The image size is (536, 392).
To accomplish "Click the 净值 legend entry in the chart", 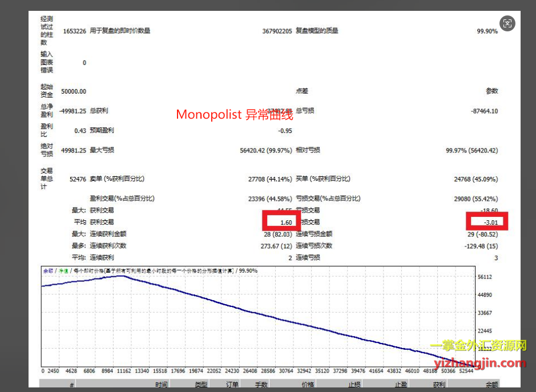I will (x=63, y=270).
